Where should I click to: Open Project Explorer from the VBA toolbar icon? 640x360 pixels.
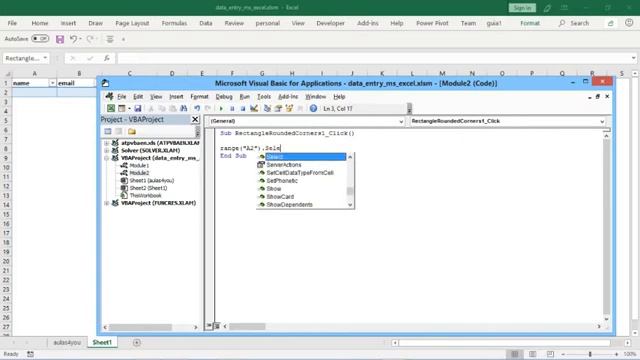tap(267, 109)
